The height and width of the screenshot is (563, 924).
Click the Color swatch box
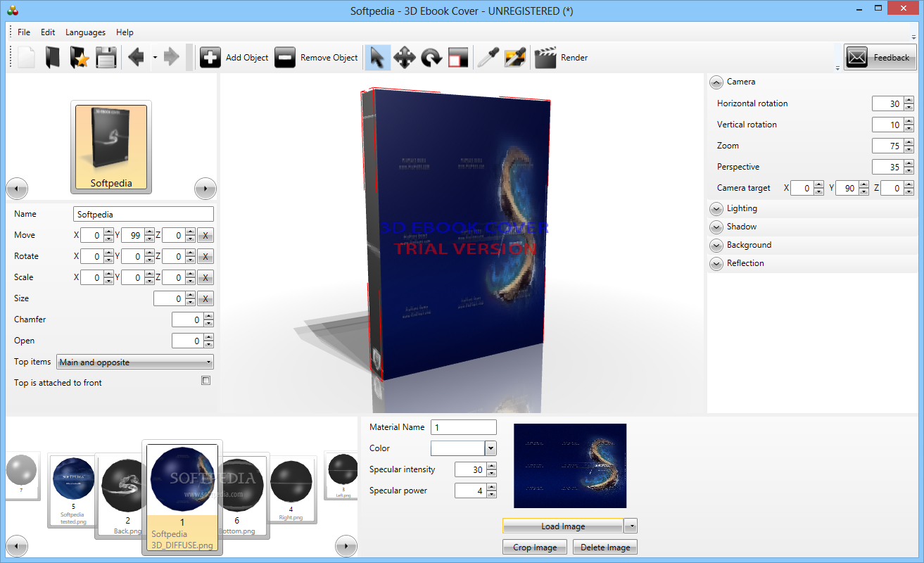coord(457,448)
